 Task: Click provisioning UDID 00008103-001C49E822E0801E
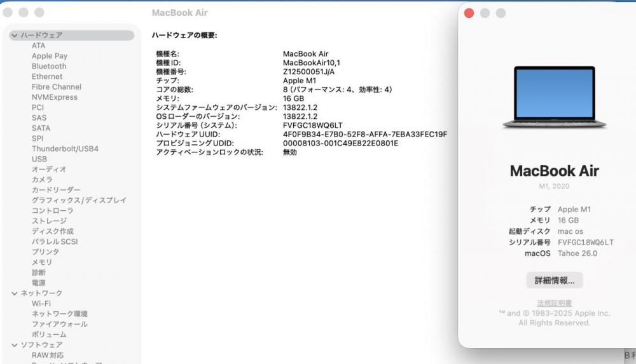(341, 143)
